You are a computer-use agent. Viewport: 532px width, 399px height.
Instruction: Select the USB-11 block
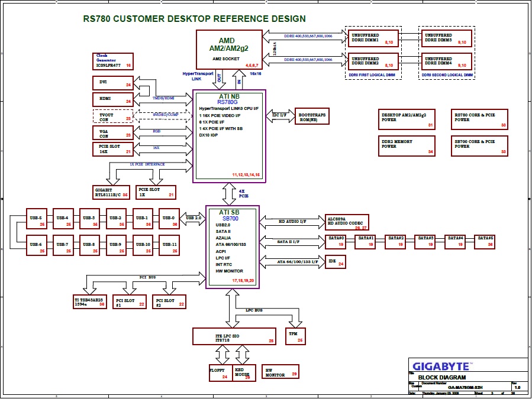click(169, 245)
